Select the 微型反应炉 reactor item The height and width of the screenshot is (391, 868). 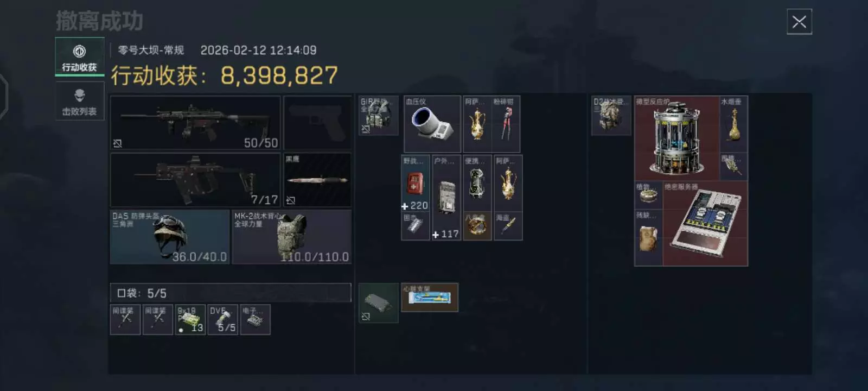click(676, 138)
